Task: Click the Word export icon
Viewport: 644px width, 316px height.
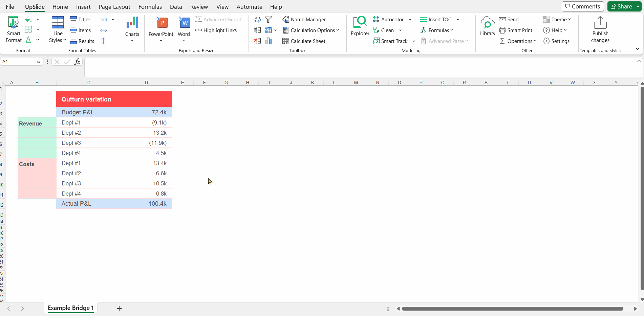Action: (x=184, y=23)
